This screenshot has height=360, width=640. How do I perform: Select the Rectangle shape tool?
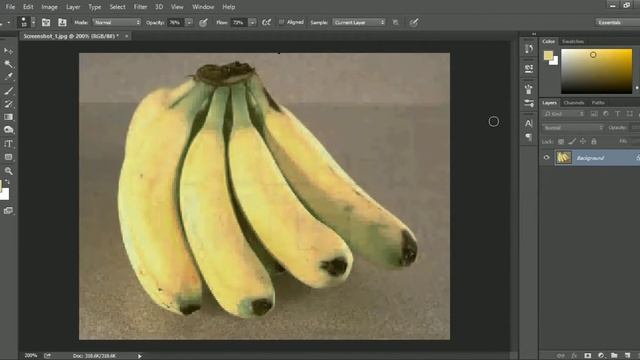point(8,157)
